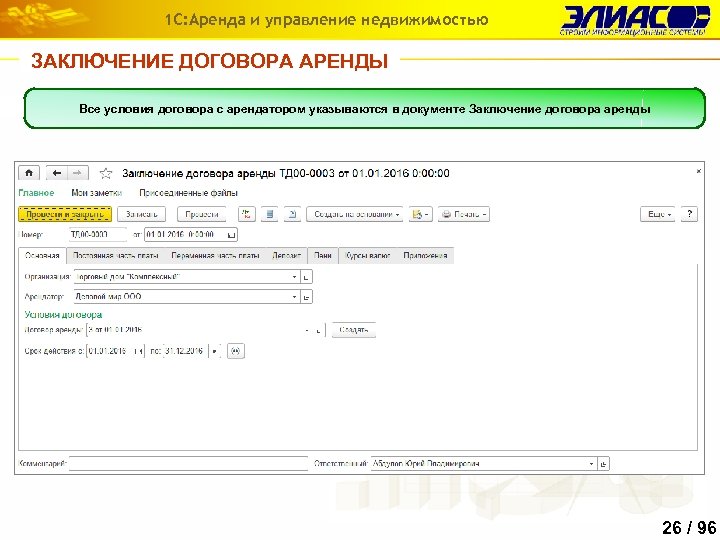Click the period selection button after end date
Image resolution: width=720 pixels, height=540 pixels.
click(x=236, y=351)
